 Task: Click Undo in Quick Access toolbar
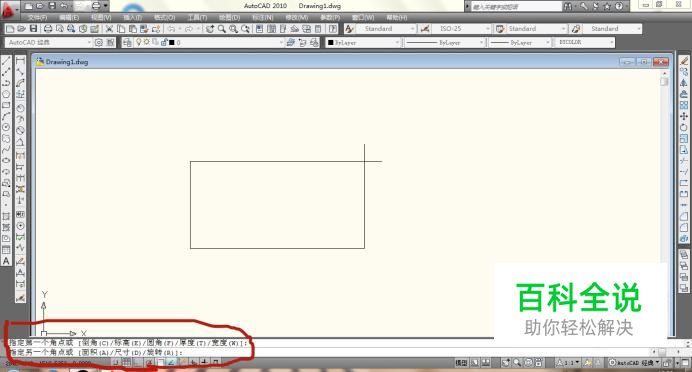coord(64,6)
